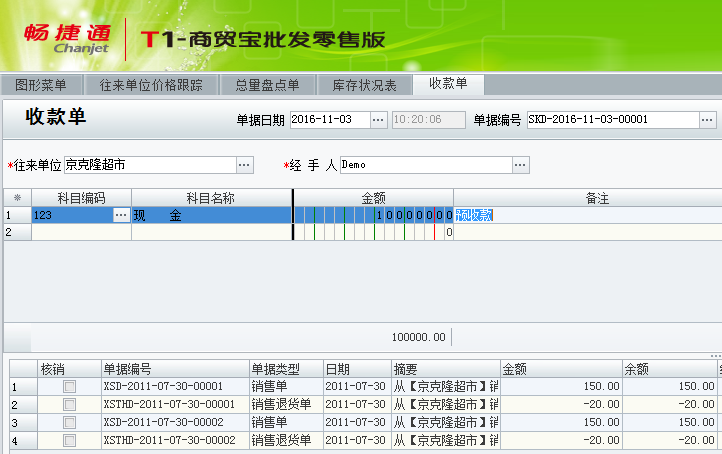Screen dimensions: 722x454
Task: Open lookup button beside 单据编号 field
Action: (708, 120)
